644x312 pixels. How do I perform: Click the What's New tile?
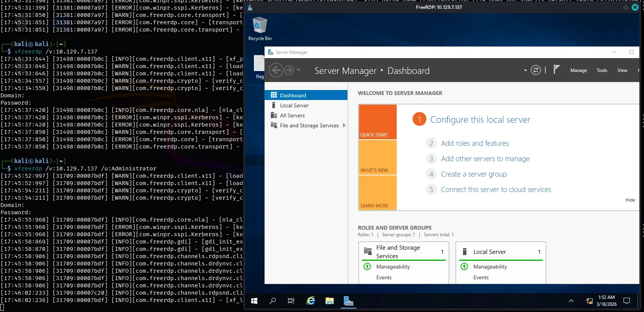point(377,157)
